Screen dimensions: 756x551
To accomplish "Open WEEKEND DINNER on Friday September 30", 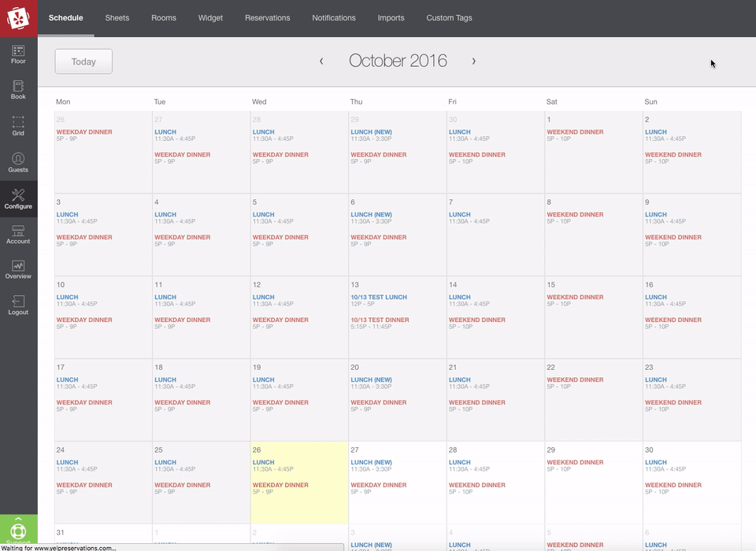I will [477, 155].
